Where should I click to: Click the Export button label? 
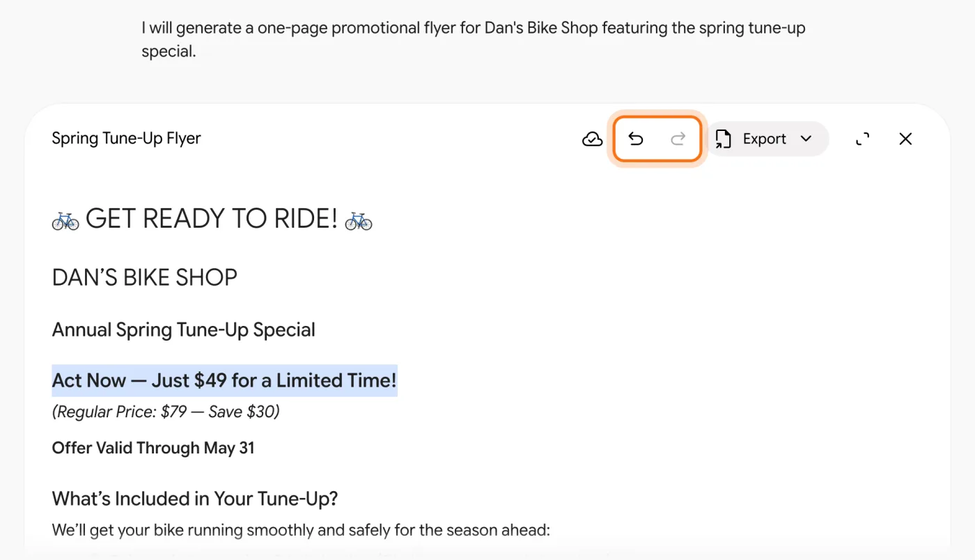tap(764, 139)
